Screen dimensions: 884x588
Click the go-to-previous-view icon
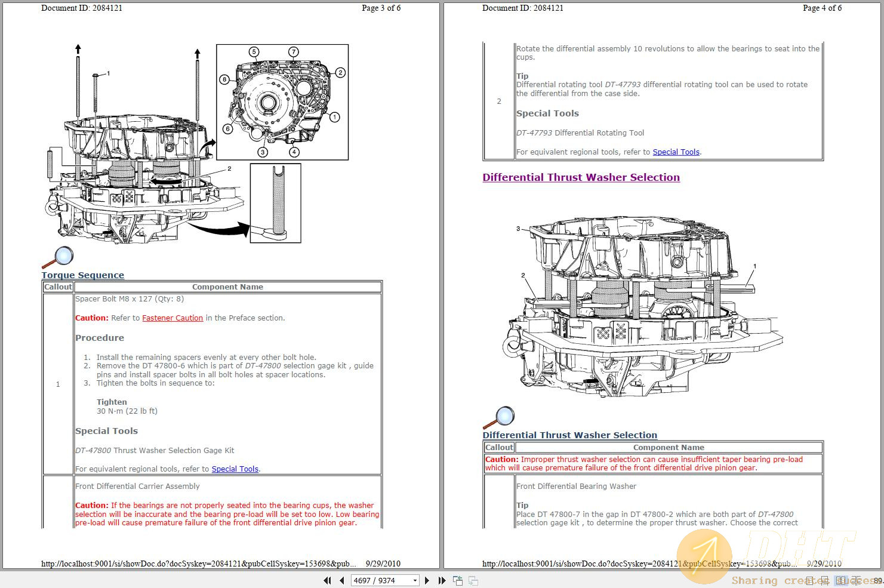(458, 580)
